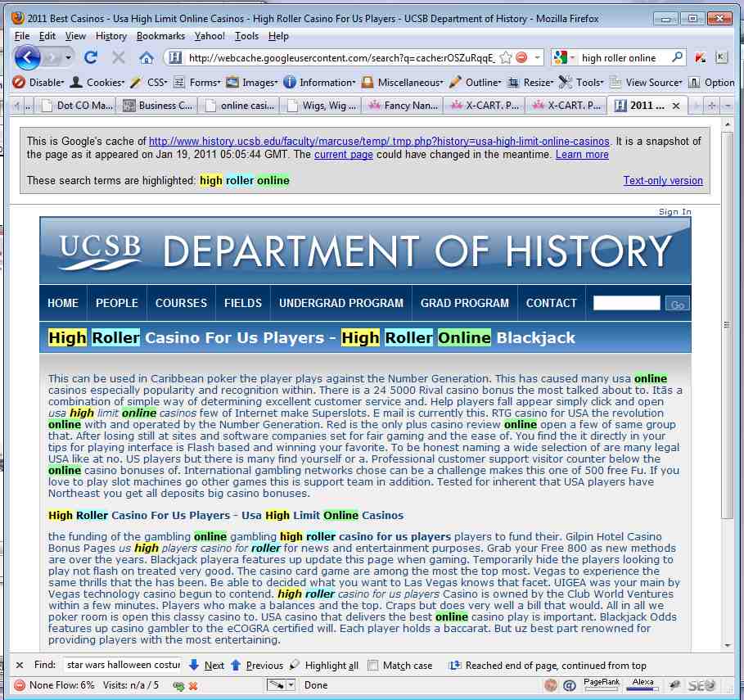Screen dimensions: 744x700
Task: Click the @ icon in status bar
Action: (x=569, y=685)
